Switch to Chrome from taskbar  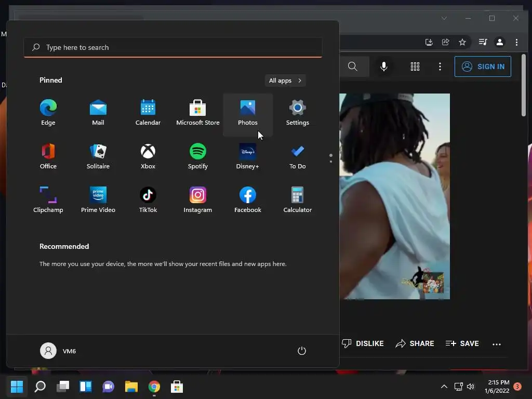coord(154,387)
